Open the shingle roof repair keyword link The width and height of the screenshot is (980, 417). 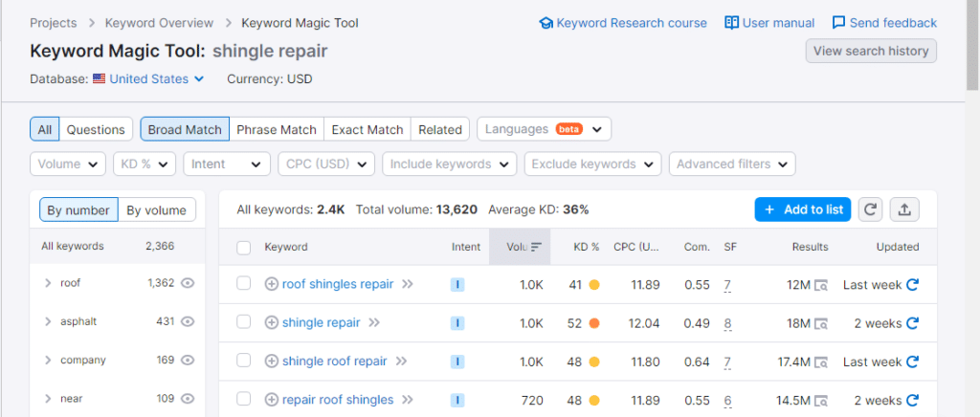[335, 362]
